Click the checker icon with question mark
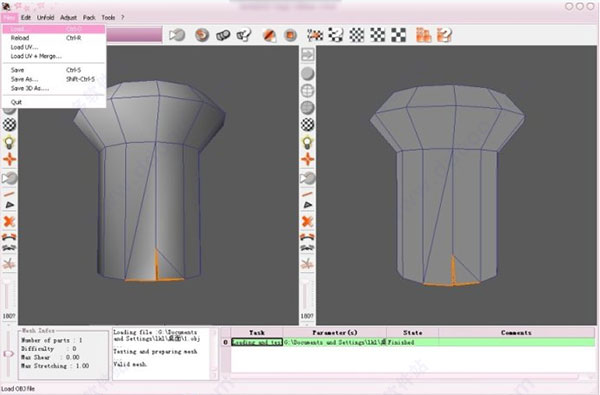Viewport: 600px width, 395px height. coord(336,35)
